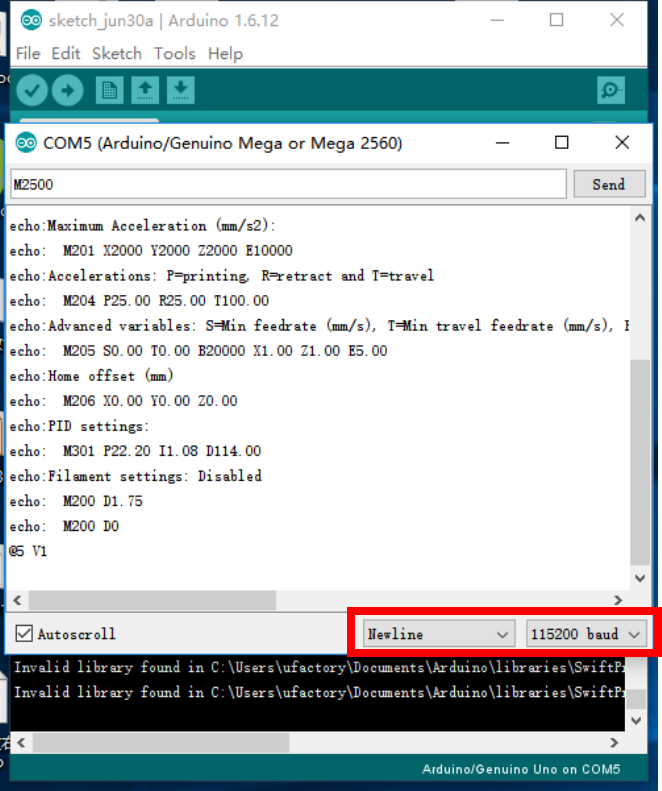The width and height of the screenshot is (662, 791).
Task: Click the Send button
Action: click(x=609, y=184)
